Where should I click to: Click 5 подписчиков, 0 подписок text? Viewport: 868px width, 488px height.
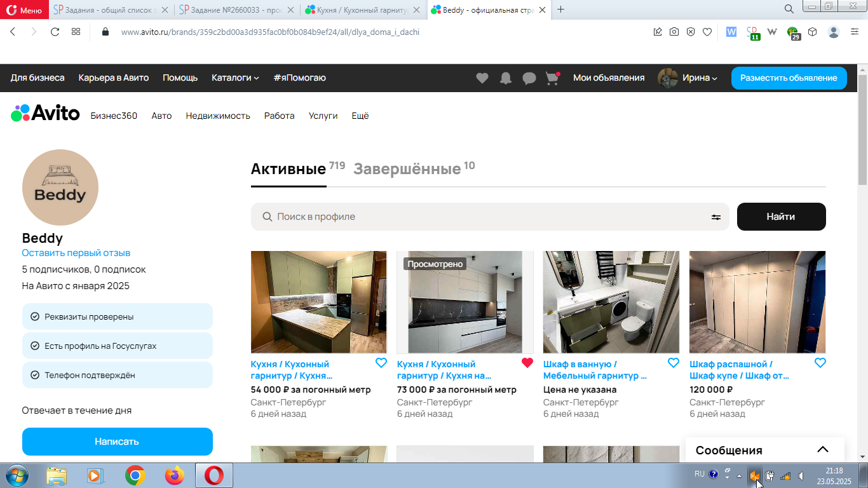point(84,269)
